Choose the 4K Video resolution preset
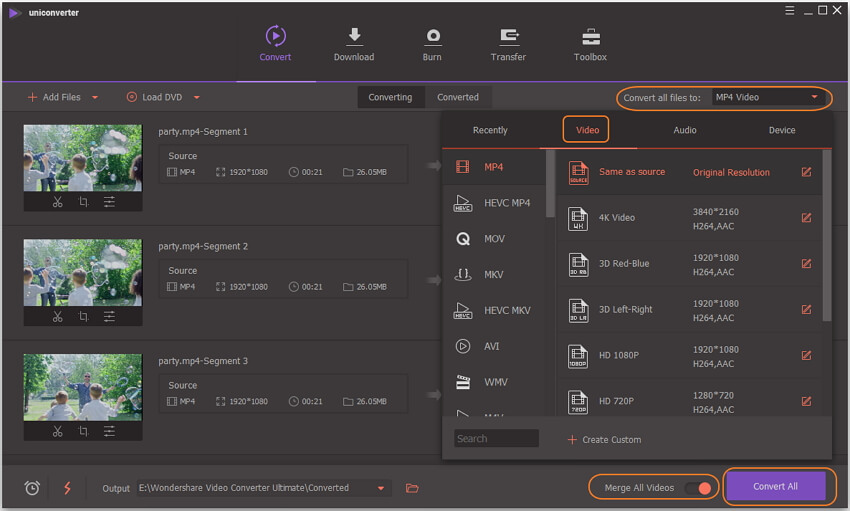The image size is (850, 511). coord(690,218)
